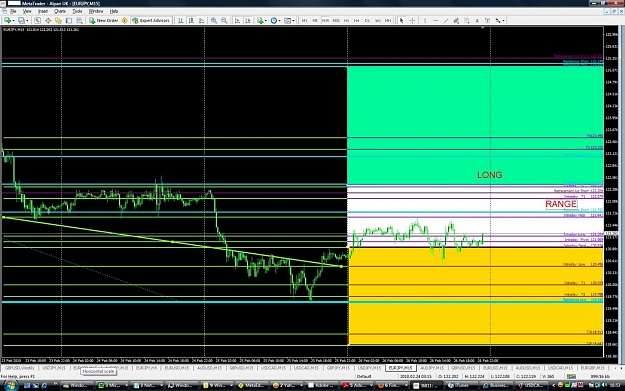Open the Periods clock icon
Screen dimensions: 625x391
click(274, 20)
